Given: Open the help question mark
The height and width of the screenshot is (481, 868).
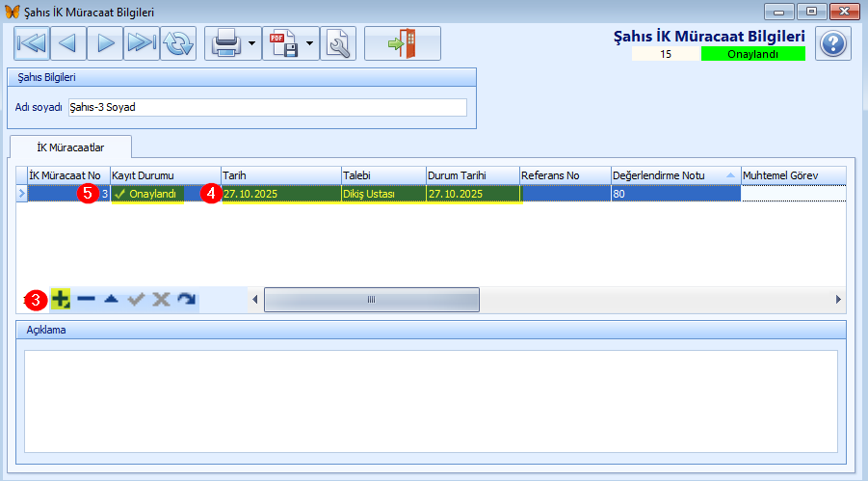Looking at the screenshot, I should 832,43.
